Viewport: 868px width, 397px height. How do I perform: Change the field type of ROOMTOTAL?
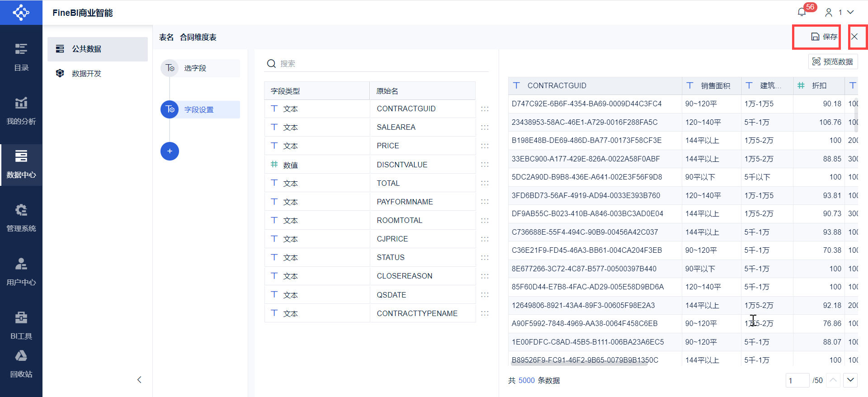point(274,220)
